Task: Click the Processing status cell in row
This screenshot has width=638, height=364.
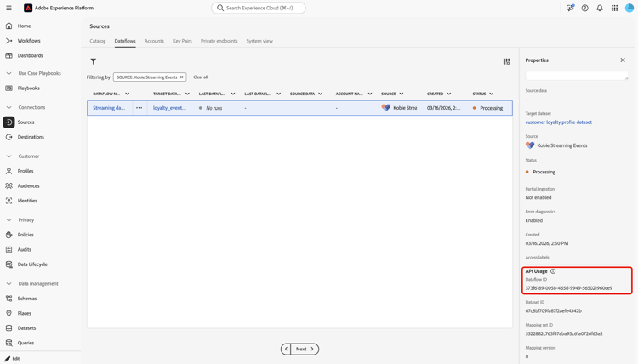Action: pos(488,108)
